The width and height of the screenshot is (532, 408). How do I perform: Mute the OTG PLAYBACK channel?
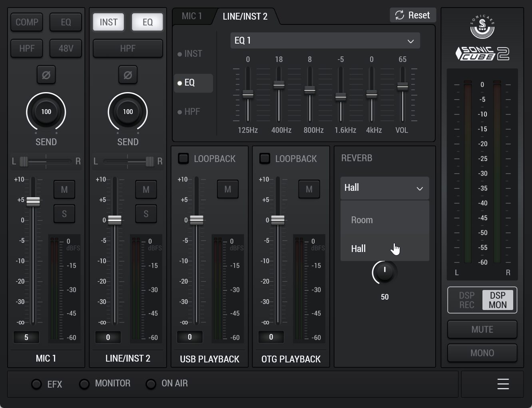coord(309,189)
